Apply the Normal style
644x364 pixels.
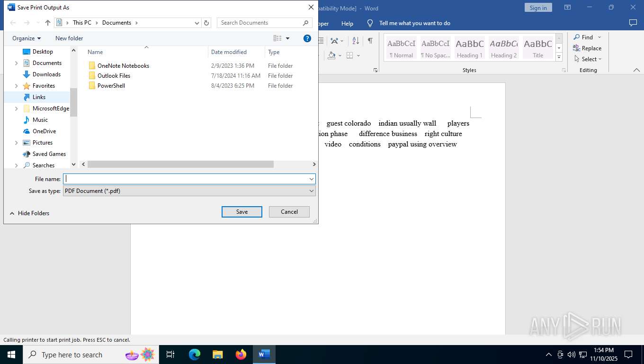402,48
